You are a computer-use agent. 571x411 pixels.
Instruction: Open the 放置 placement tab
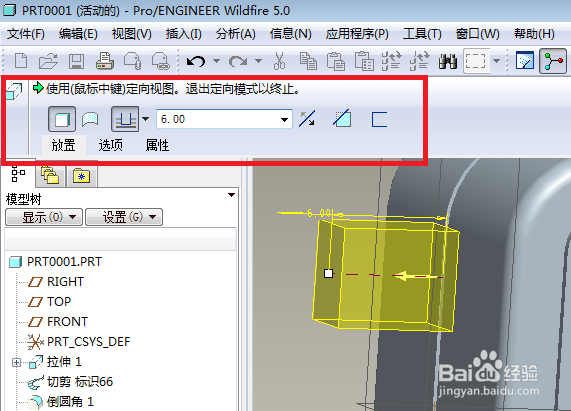tap(63, 146)
